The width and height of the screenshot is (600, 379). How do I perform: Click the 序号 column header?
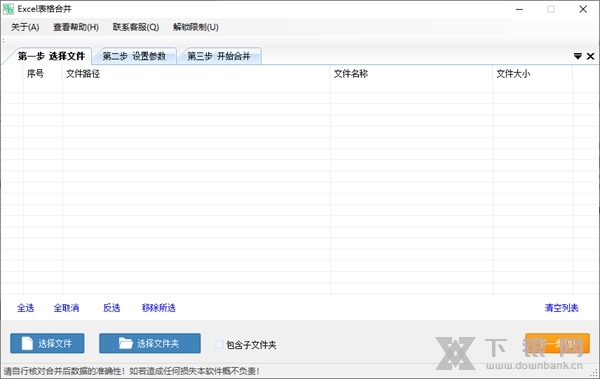(x=42, y=74)
